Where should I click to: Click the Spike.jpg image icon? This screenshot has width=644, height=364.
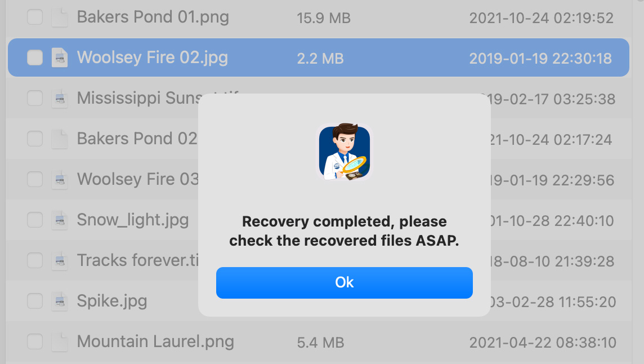[59, 301]
